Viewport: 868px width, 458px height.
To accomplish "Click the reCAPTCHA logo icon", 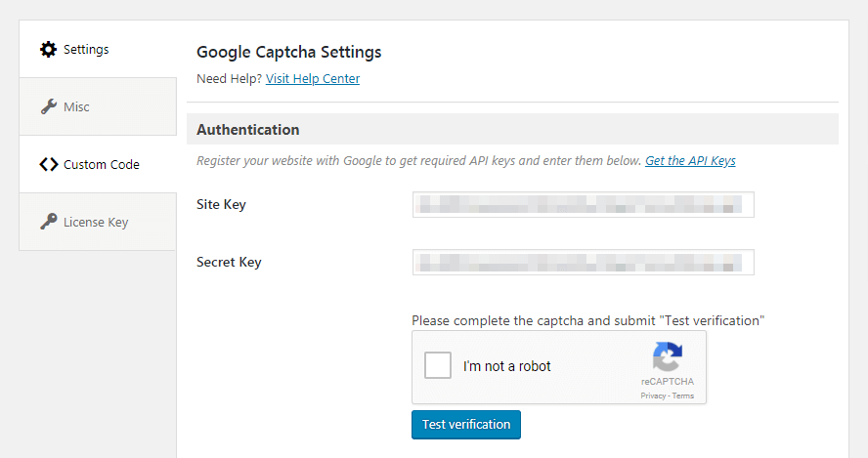I will (668, 357).
